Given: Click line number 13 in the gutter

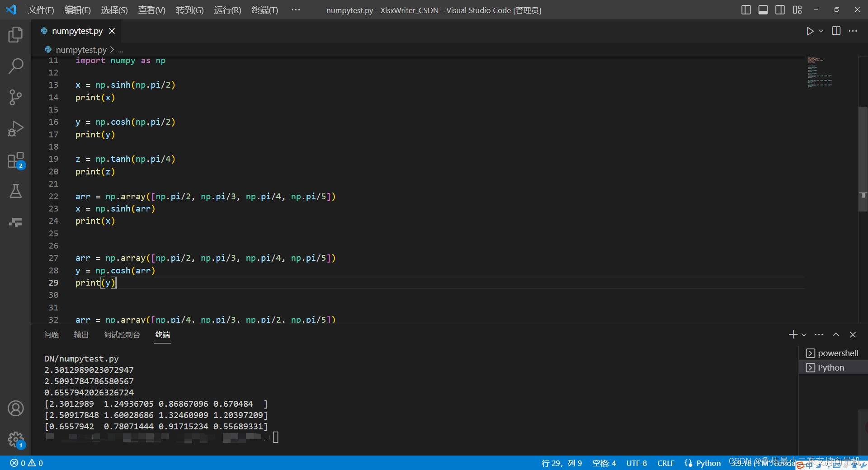Looking at the screenshot, I should pyautogui.click(x=53, y=85).
